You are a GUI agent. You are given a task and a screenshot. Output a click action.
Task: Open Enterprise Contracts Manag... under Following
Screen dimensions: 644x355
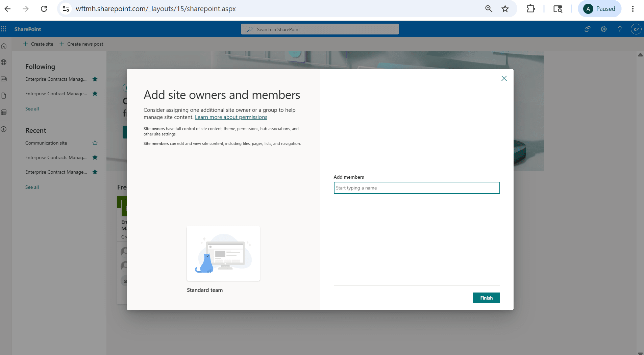[x=56, y=79]
